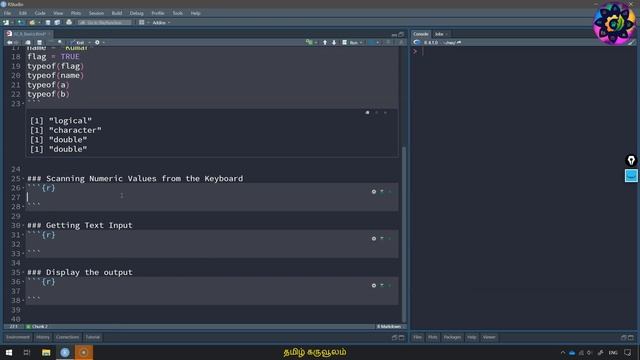
Task: View the current working directory in the console
Action: [459, 42]
